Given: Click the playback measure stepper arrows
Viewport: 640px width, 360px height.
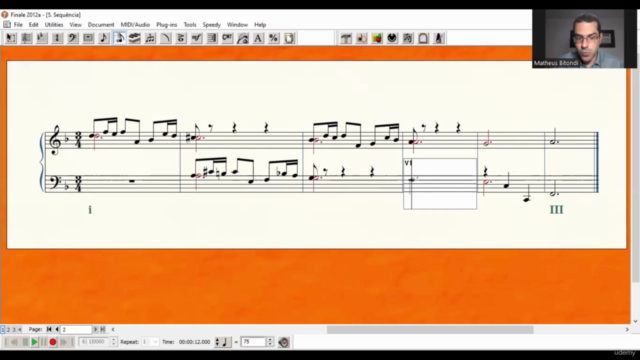Looking at the screenshot, I should [x=113, y=342].
